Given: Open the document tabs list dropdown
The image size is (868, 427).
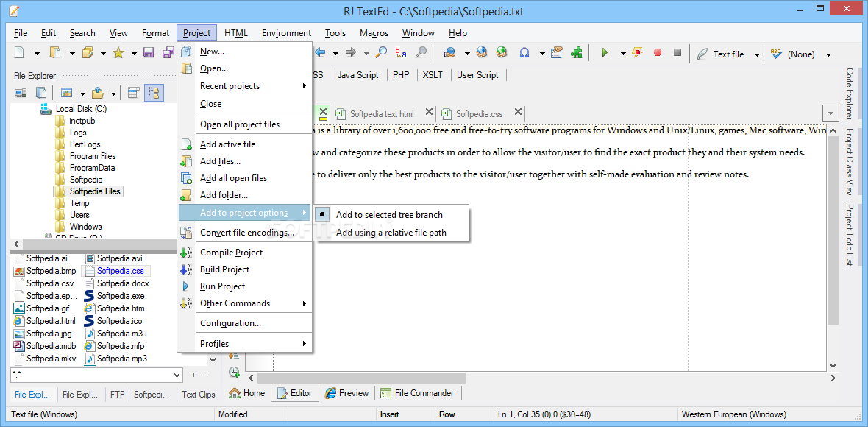Looking at the screenshot, I should pos(830,113).
